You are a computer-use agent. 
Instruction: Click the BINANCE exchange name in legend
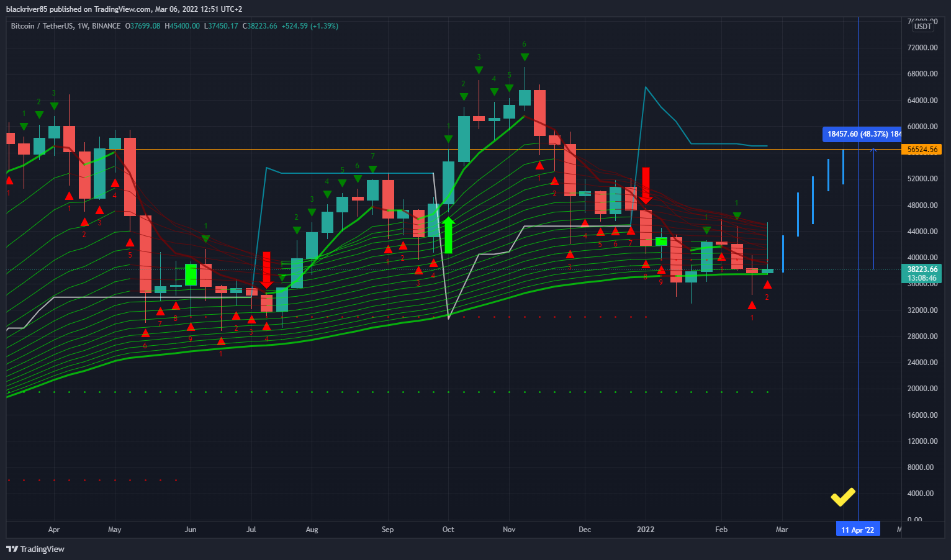106,26
